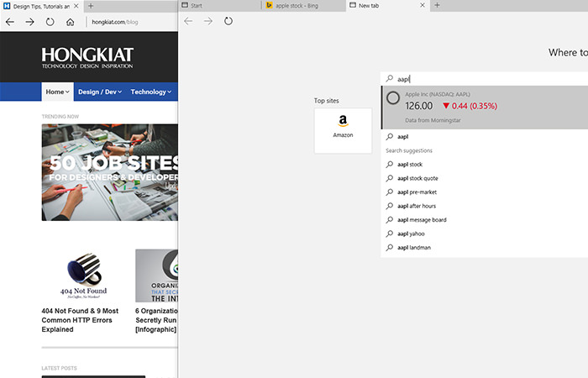Choose aapl stock quote suggestion
Screen dimensions: 588x378
(x=485, y=178)
